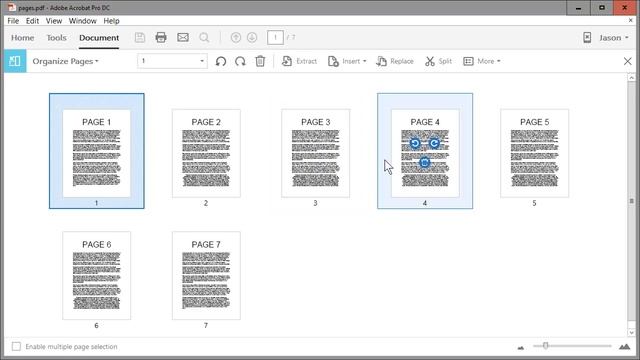Click the Print icon

click(161, 38)
